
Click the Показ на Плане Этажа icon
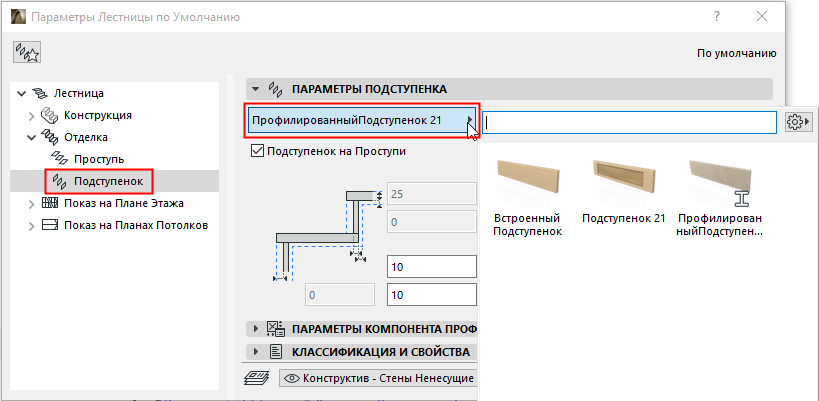[x=50, y=203]
